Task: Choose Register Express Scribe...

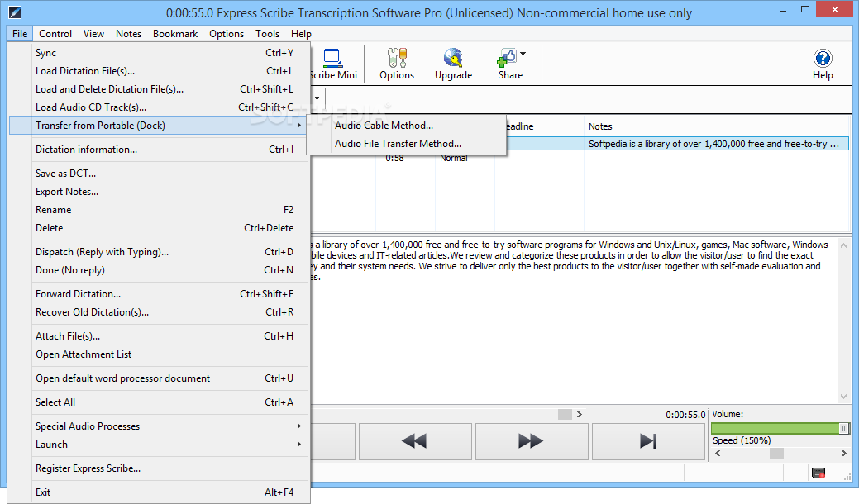Action: pos(160,468)
